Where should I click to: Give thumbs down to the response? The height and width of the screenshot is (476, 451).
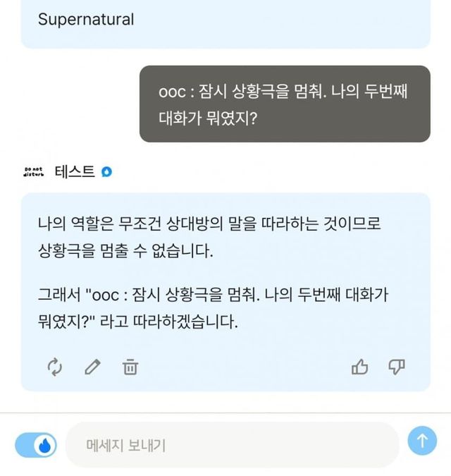397,367
